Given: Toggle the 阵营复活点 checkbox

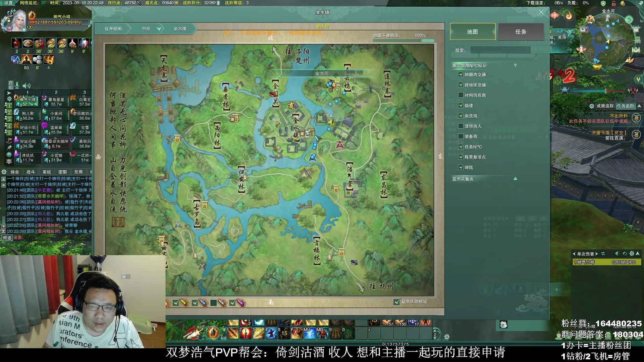Looking at the screenshot, I should [x=461, y=157].
